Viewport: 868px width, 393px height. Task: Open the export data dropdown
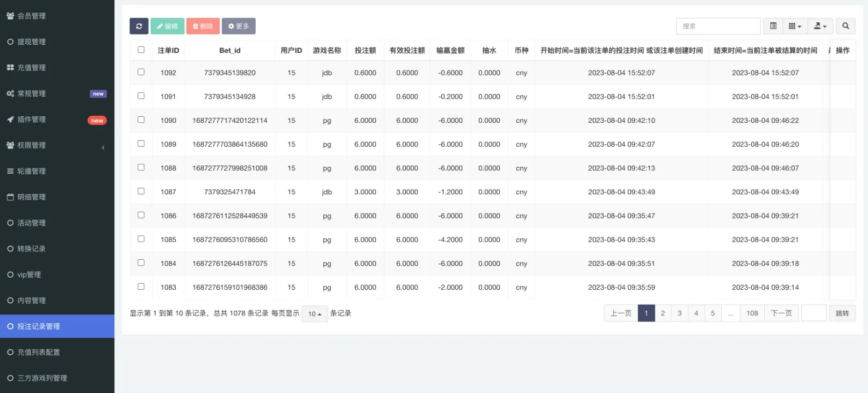click(x=820, y=26)
